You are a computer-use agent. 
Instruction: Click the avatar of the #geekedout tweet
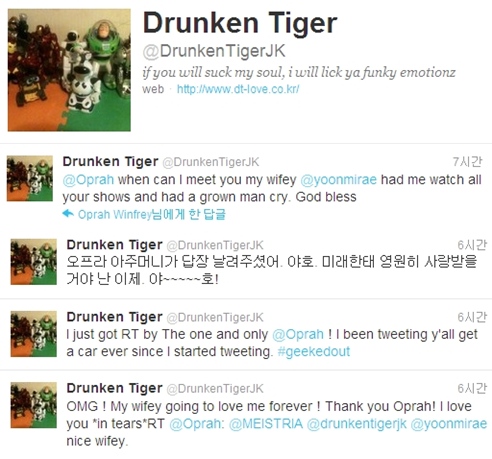tap(34, 334)
